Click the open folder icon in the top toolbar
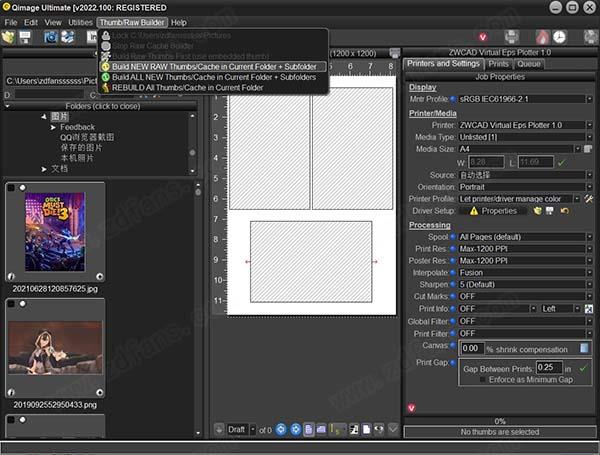Screen dimensions: 600x455 point(8,37)
